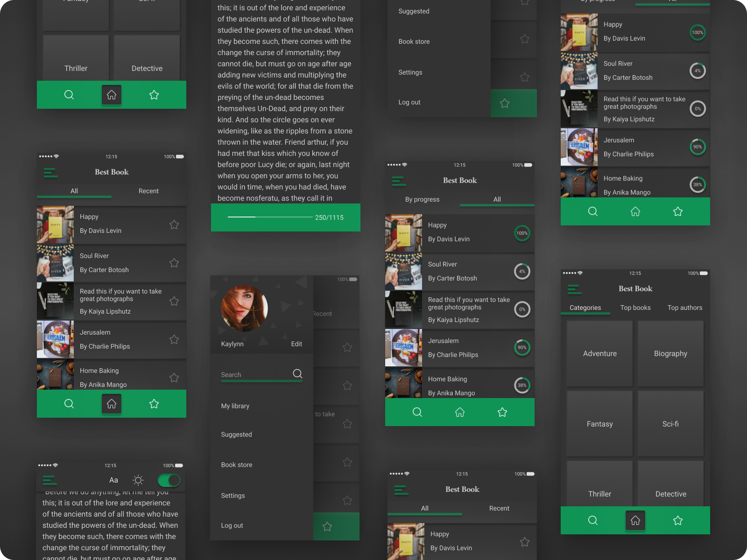Screen dimensions: 747x560
Task: Click the search magnifier inside the sidebar search field
Action: pos(297,373)
